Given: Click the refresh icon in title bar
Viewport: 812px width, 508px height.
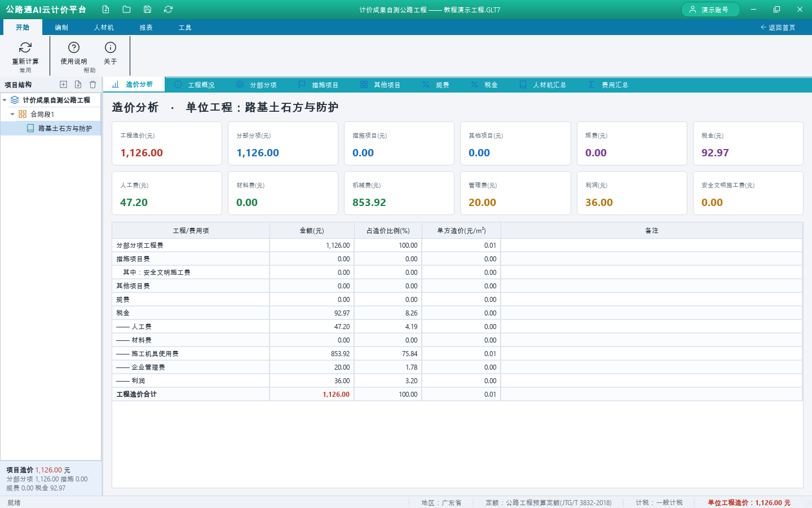Looking at the screenshot, I should [x=168, y=10].
